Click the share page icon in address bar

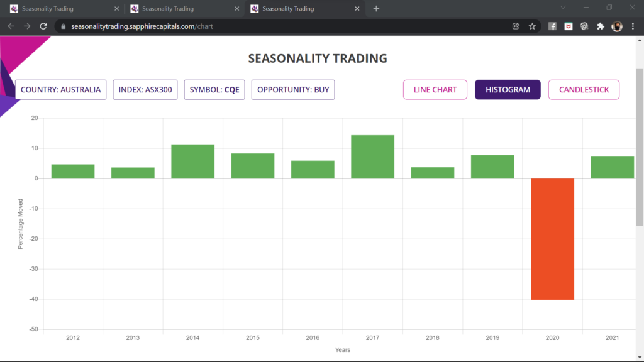tap(516, 26)
